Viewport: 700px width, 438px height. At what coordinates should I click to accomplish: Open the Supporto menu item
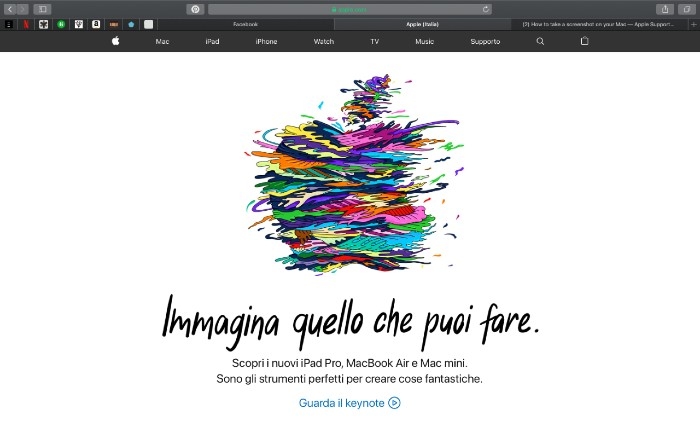coord(485,42)
